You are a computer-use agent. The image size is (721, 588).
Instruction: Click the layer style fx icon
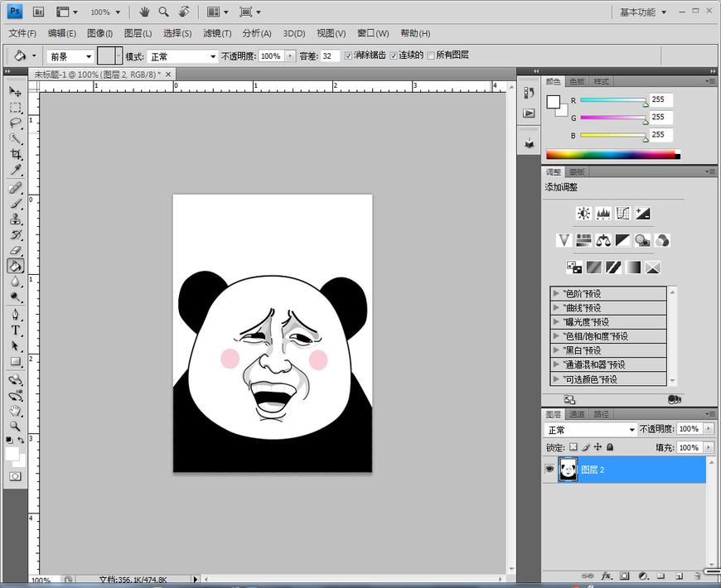[x=607, y=575]
